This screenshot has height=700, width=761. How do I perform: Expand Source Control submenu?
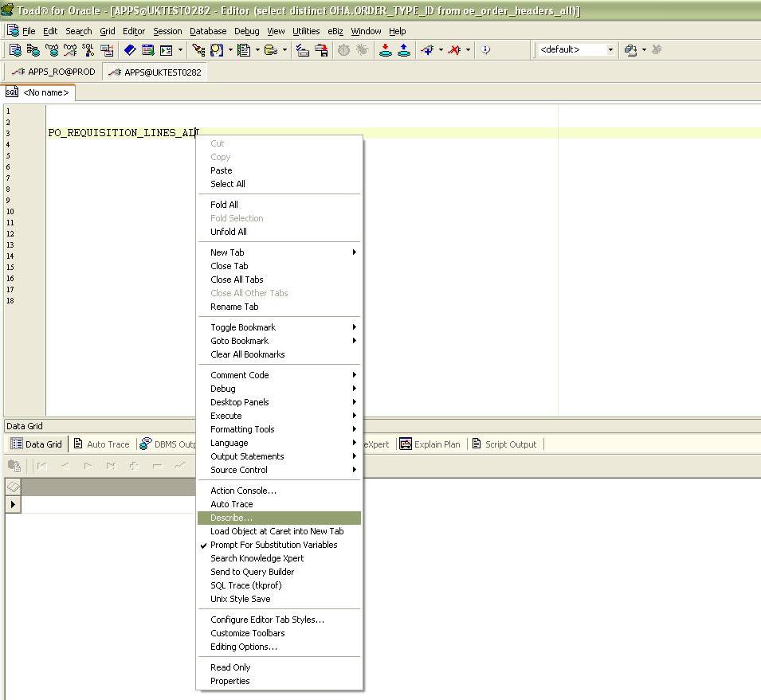coord(279,470)
